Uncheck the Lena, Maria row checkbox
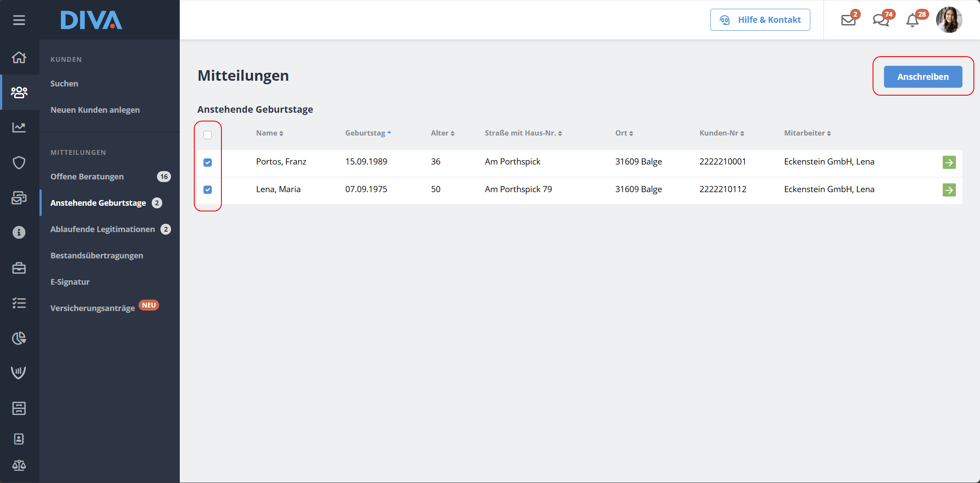 pos(208,190)
